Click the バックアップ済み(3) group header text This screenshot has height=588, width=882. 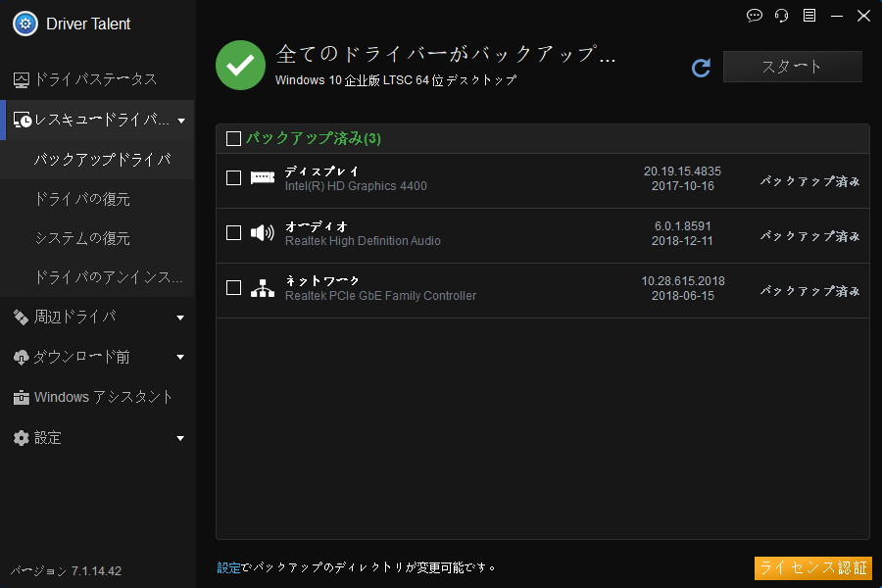pos(314,138)
